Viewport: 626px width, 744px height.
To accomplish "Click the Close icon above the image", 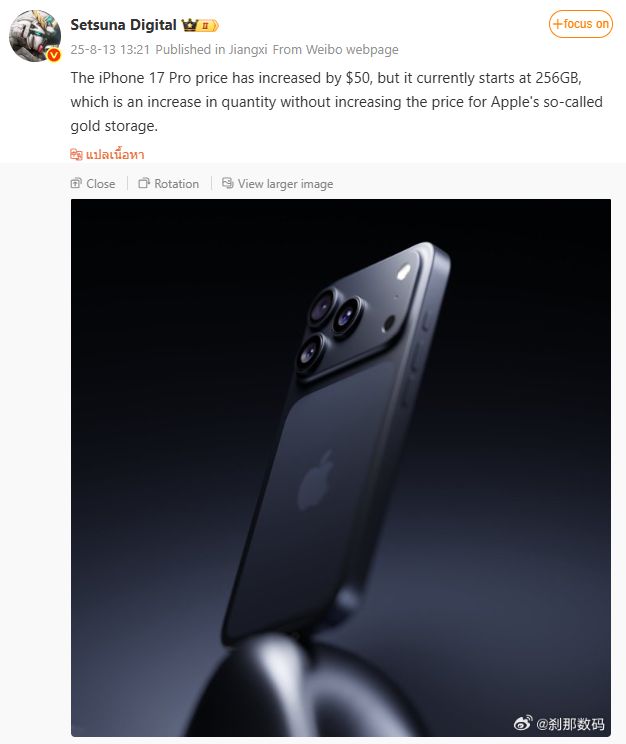I will 76,183.
